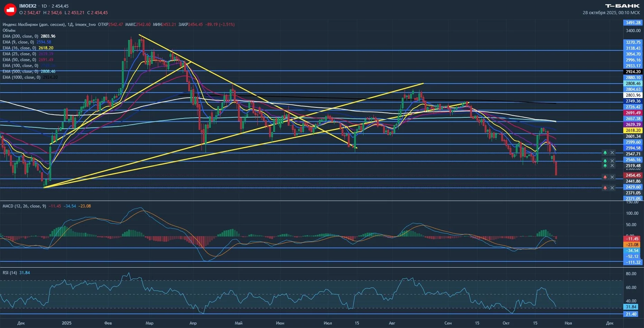
Task: Remove the alert at 2546.16 with X
Action: (612, 161)
